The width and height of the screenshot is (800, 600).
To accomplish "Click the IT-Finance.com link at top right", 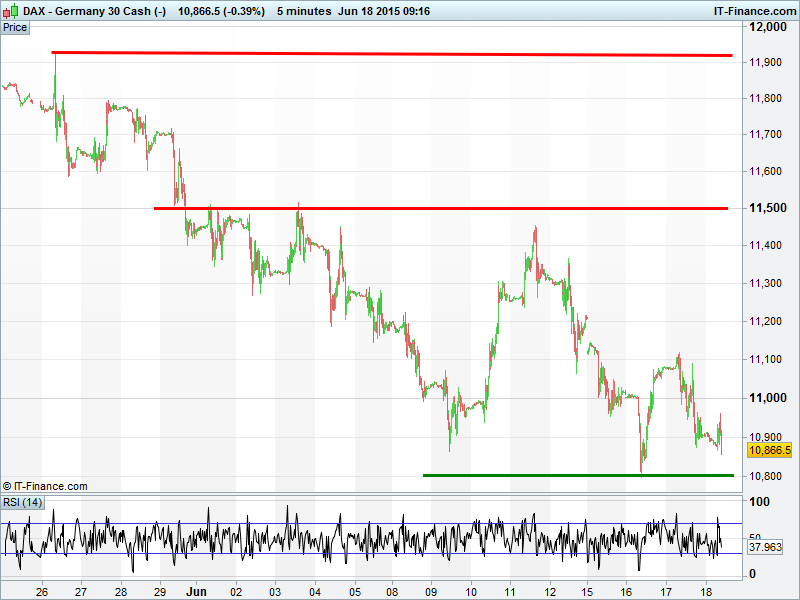I will pos(751,10).
